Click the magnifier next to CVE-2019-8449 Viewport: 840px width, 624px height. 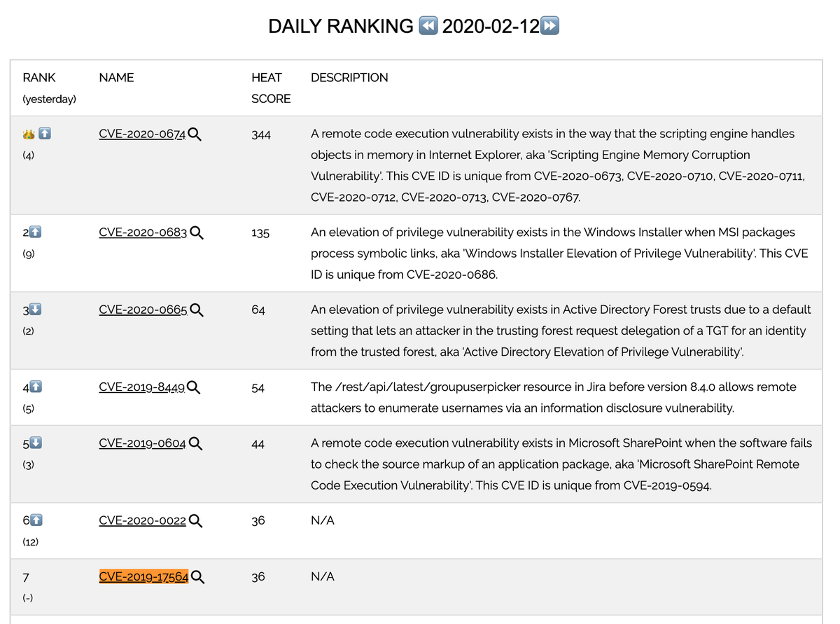194,388
